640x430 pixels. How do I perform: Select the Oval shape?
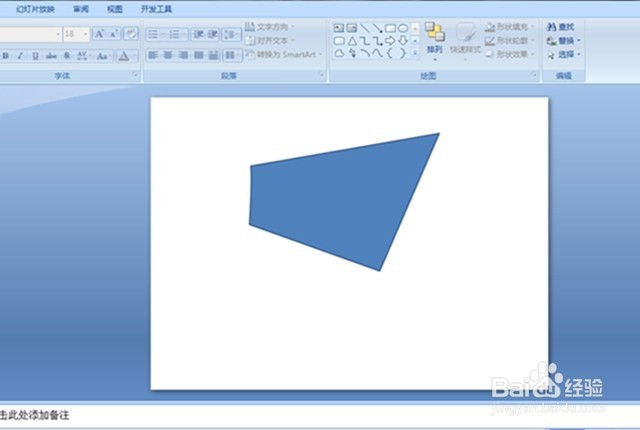pyautogui.click(x=403, y=28)
